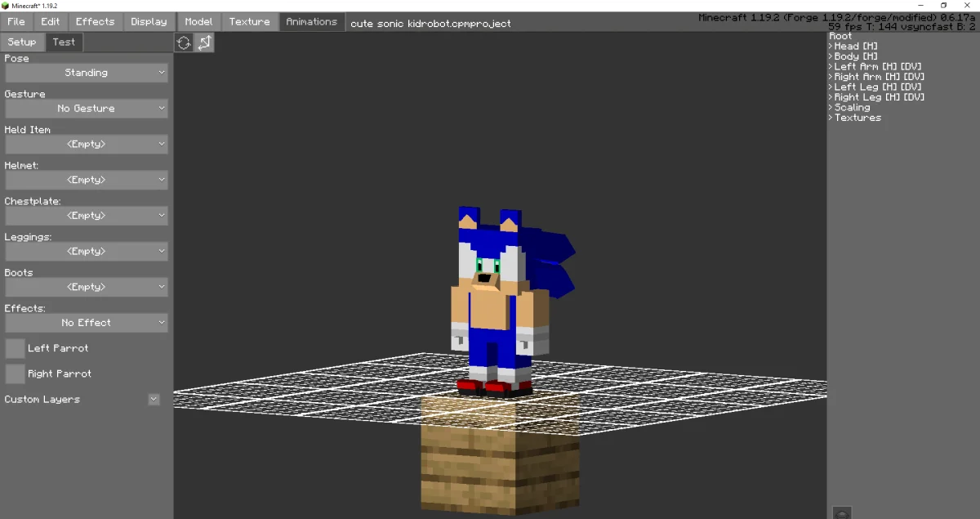Switch to the Test tab

(x=64, y=42)
